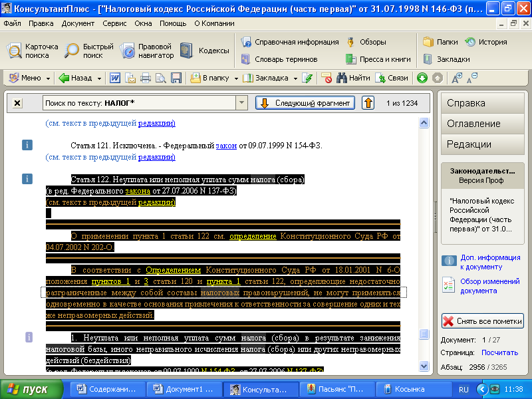Click info icon beside paragraph 1 Неуплата
This screenshot has height=399, width=532.
29,337
